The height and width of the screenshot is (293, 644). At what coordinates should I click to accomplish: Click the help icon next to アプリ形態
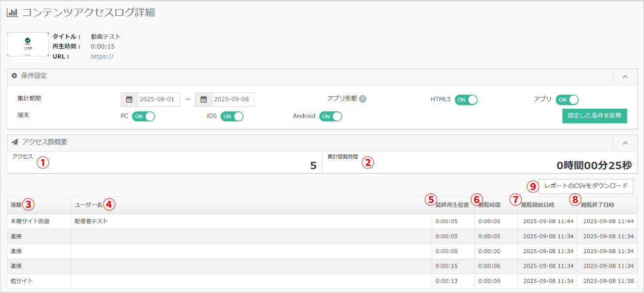coord(363,99)
